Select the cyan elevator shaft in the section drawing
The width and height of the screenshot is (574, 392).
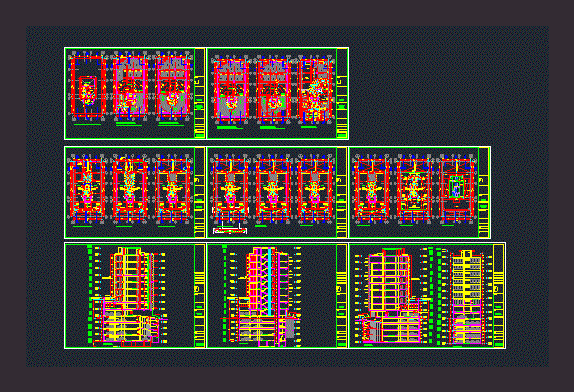click(x=270, y=282)
